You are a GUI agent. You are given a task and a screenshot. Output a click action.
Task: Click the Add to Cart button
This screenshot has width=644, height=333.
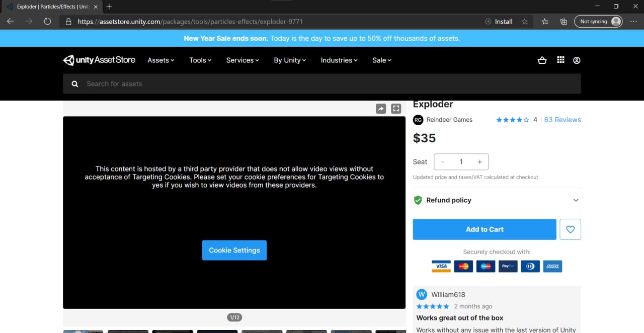pyautogui.click(x=485, y=229)
